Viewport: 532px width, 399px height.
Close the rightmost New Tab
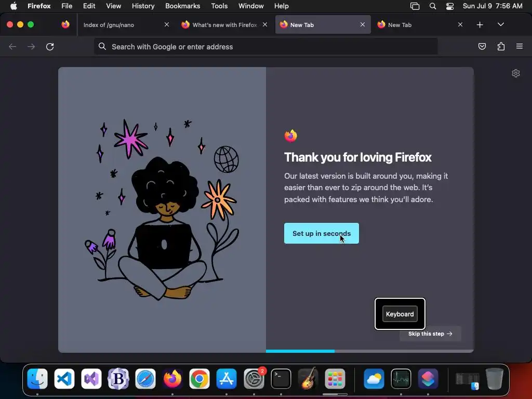pos(460,24)
